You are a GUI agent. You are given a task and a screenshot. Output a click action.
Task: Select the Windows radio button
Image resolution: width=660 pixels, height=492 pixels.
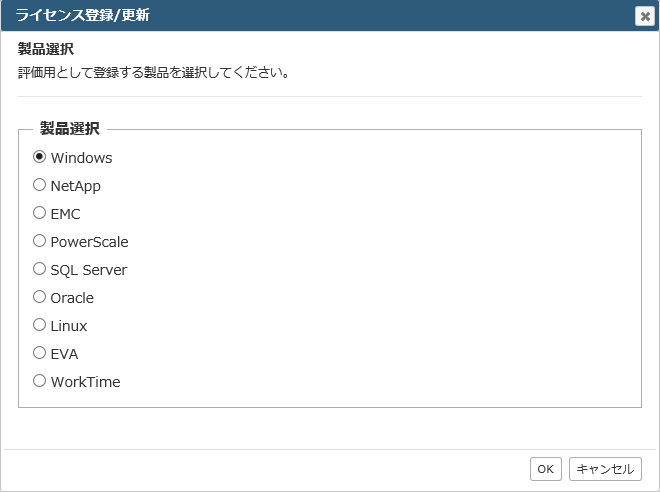[39, 157]
